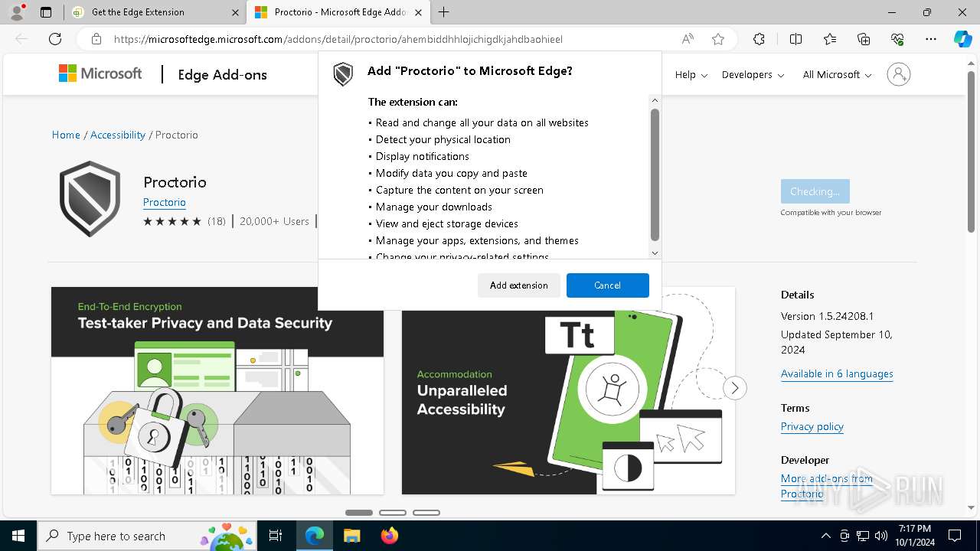The width and height of the screenshot is (980, 551).
Task: Go to Home breadcrumb link
Action: (66, 135)
